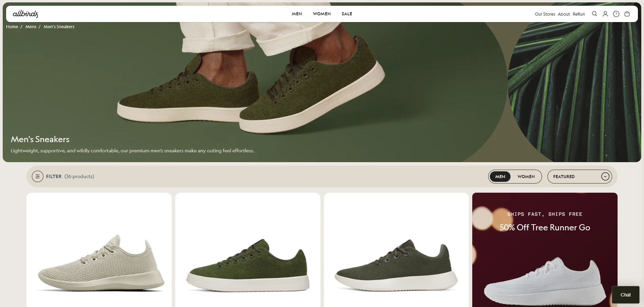Open the search icon in header
Image resolution: width=644 pixels, height=307 pixels.
point(594,14)
